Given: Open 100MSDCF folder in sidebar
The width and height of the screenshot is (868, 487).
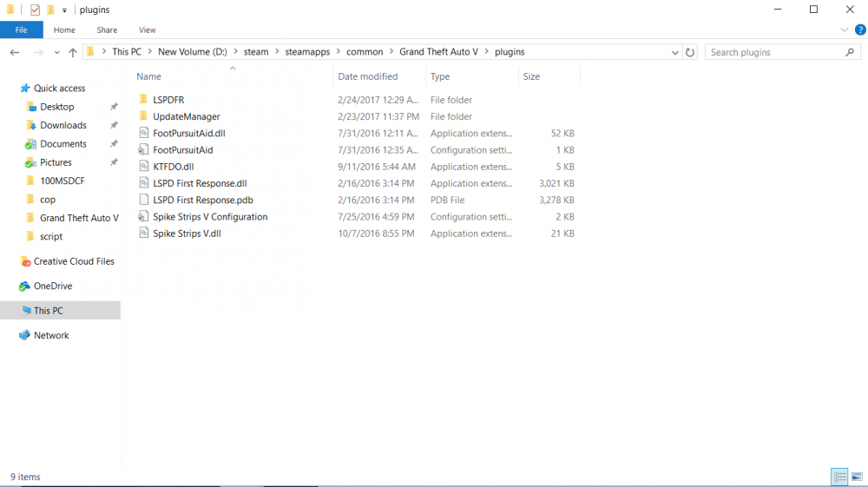Looking at the screenshot, I should point(62,181).
